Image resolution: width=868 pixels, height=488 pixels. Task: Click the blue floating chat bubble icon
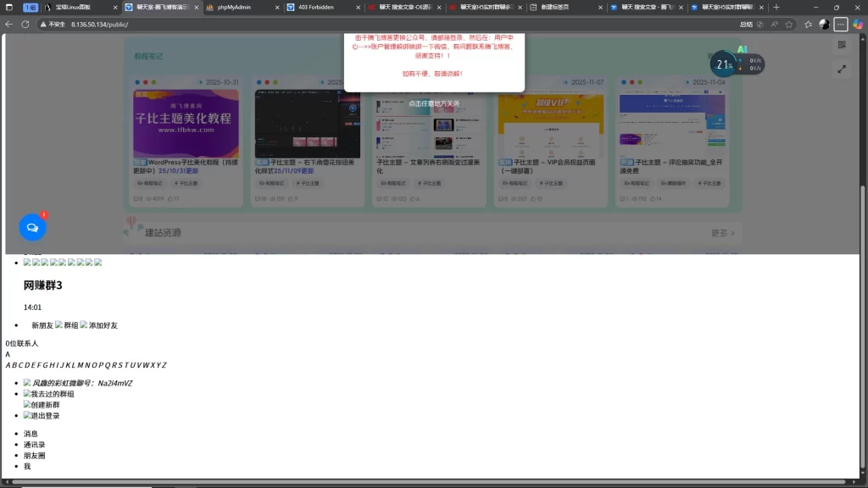(32, 228)
